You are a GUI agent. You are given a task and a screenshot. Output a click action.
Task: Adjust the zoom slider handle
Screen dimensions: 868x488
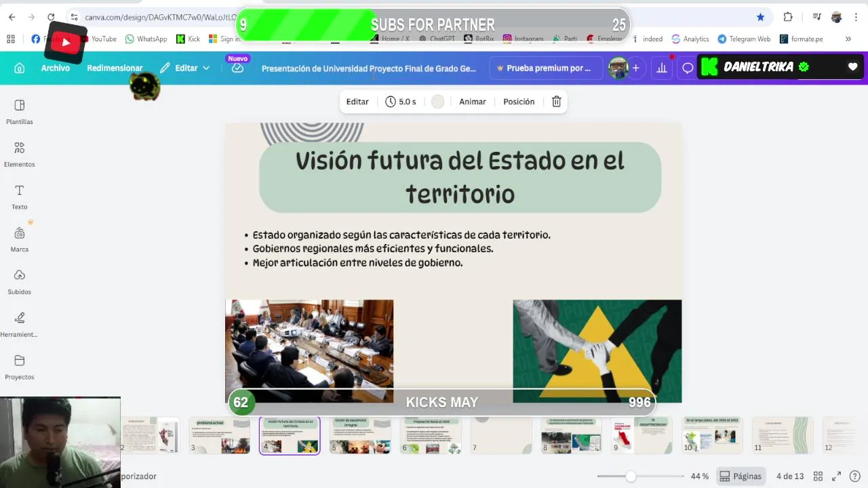[x=631, y=476]
